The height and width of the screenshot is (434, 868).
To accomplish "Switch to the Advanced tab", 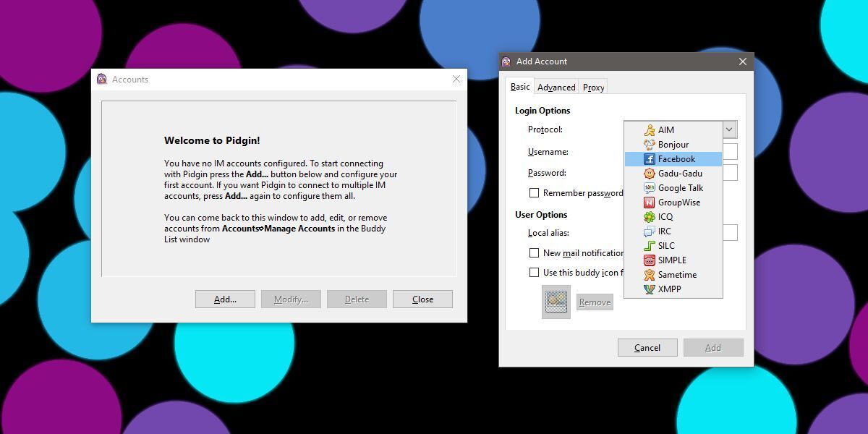I will 556,87.
